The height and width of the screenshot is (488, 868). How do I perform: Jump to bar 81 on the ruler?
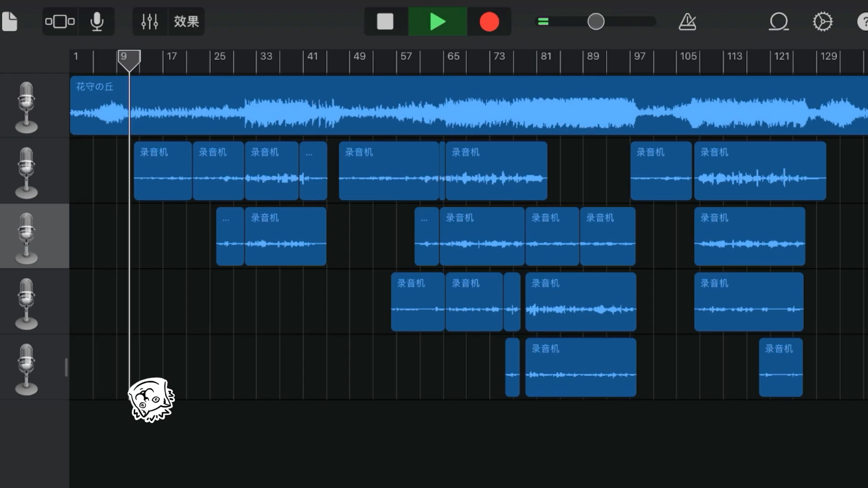click(x=546, y=56)
